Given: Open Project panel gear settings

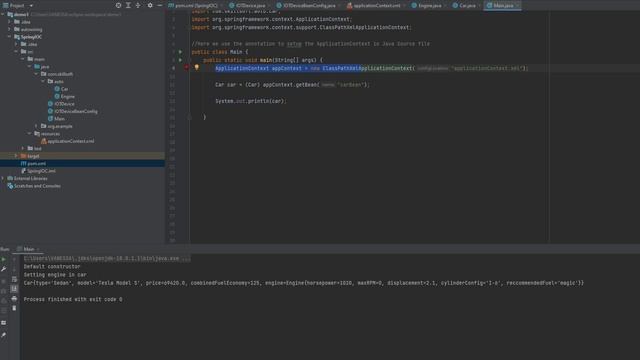Looking at the screenshot, I should pos(150,5).
